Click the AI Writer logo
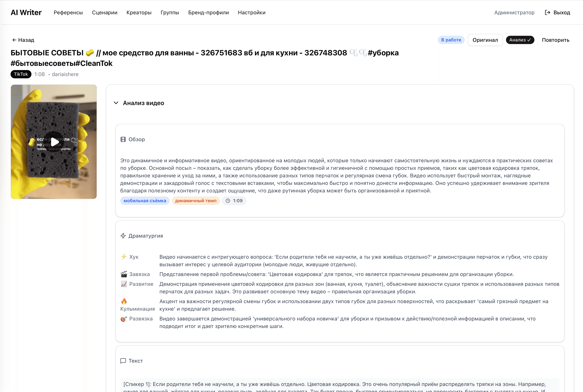Image resolution: width=583 pixels, height=392 pixels. [x=26, y=12]
